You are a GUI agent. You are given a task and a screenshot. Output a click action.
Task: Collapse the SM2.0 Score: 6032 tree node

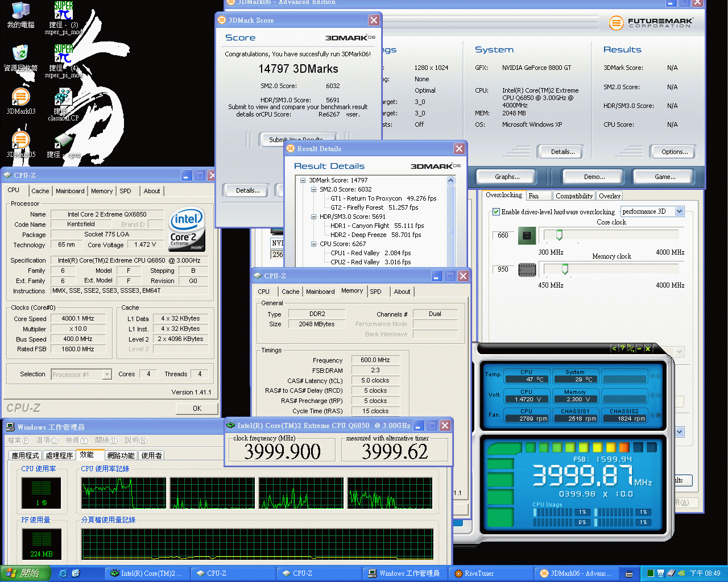(313, 189)
